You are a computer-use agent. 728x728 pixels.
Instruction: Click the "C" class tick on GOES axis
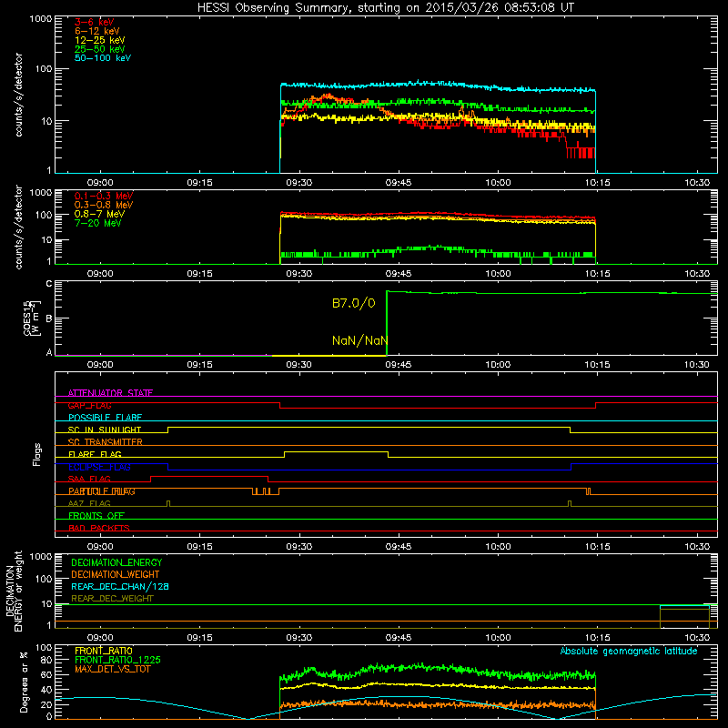tap(49, 284)
